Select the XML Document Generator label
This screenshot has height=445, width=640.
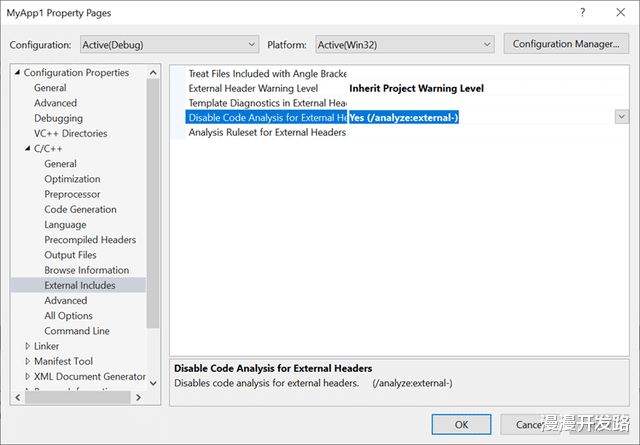[89, 376]
